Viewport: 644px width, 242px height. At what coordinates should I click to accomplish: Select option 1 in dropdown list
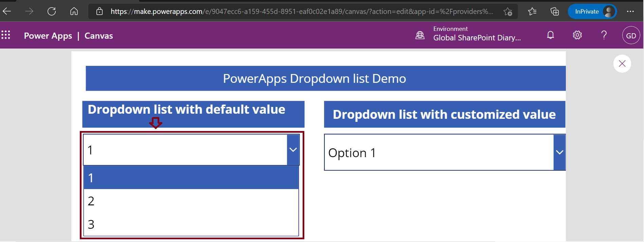[x=191, y=178]
